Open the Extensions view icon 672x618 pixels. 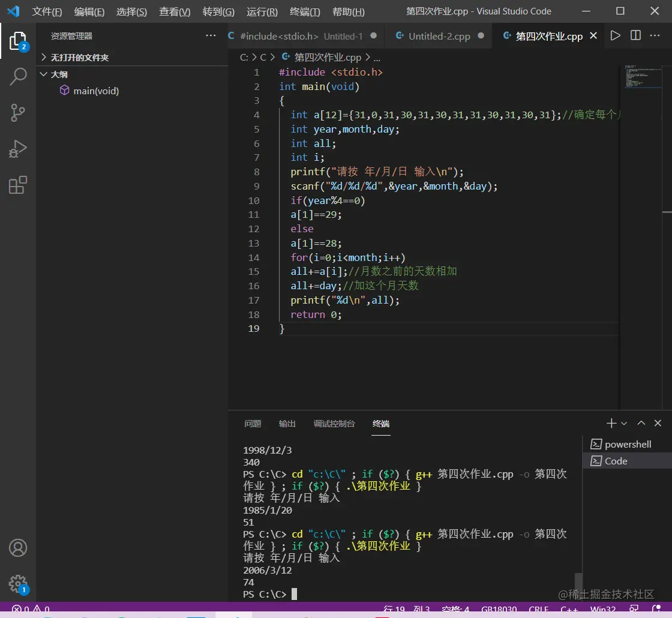(x=18, y=185)
